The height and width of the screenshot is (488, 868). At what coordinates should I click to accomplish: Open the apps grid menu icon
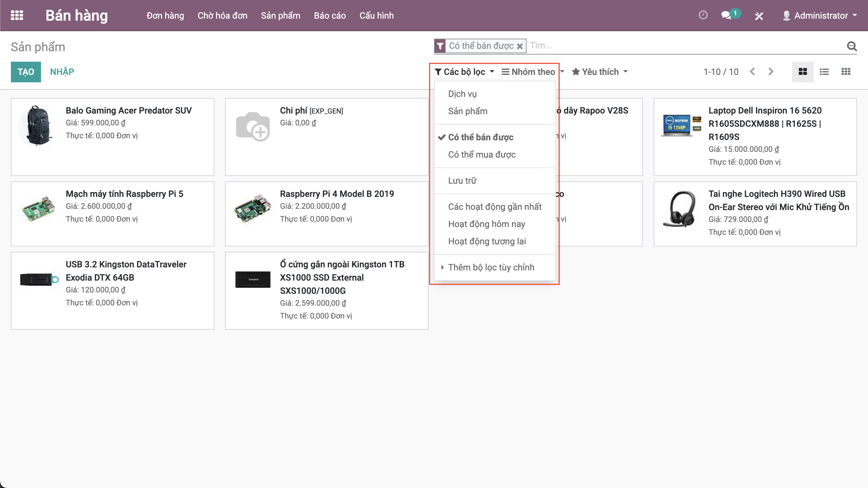[x=17, y=16]
